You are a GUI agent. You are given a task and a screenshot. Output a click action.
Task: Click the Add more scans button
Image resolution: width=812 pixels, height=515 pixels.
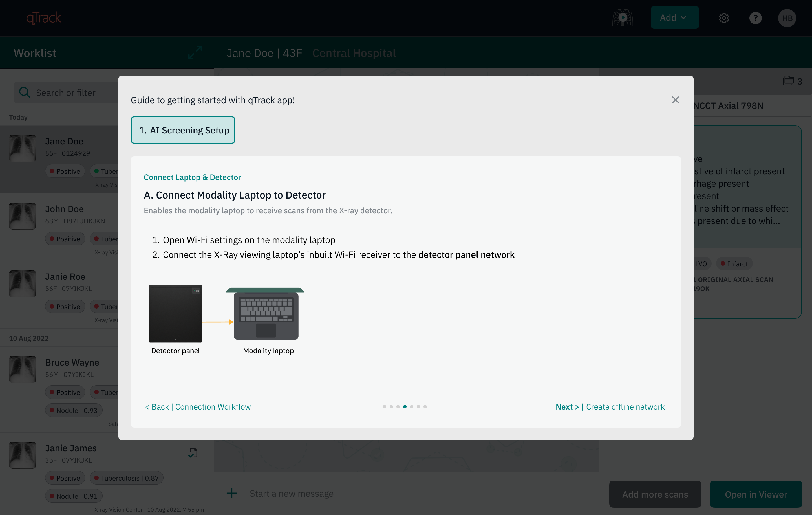[655, 494]
